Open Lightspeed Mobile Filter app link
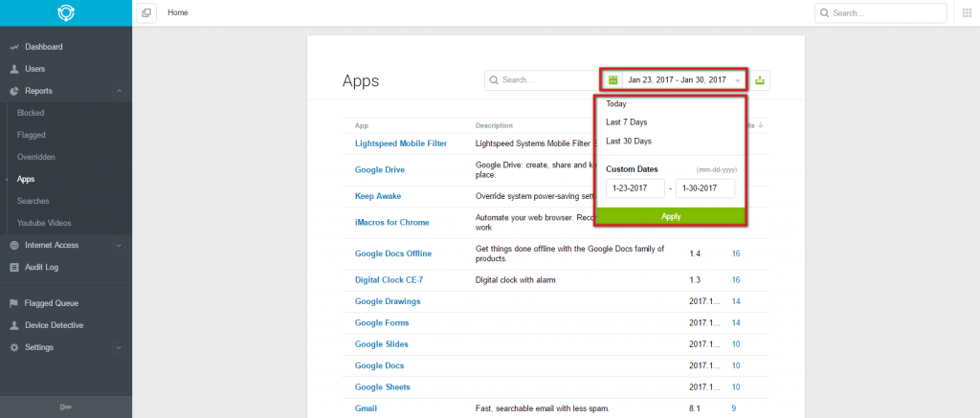This screenshot has width=980, height=418. pyautogui.click(x=401, y=143)
